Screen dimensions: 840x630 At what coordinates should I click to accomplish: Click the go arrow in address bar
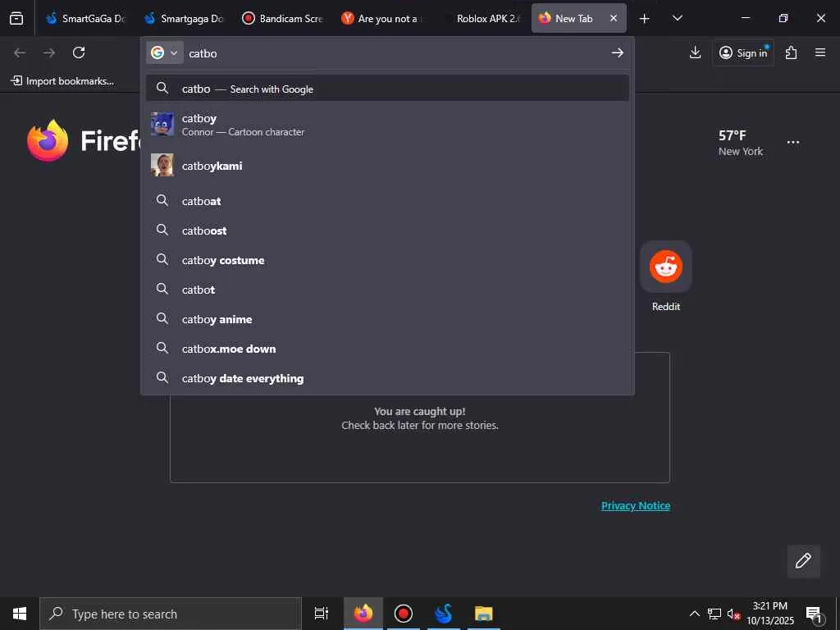coord(617,52)
